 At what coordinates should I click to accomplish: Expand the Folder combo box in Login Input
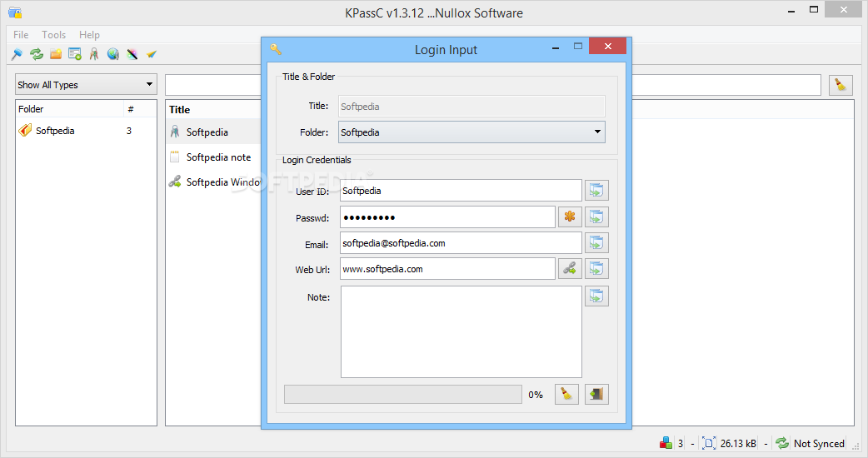471,132
